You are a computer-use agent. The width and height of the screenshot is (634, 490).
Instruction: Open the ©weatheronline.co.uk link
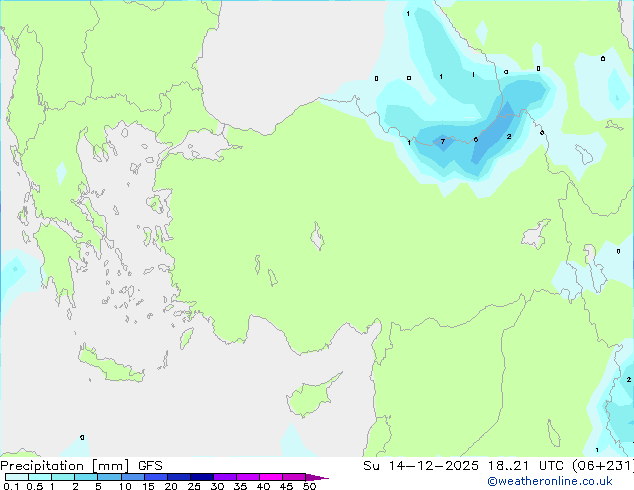tap(549, 481)
